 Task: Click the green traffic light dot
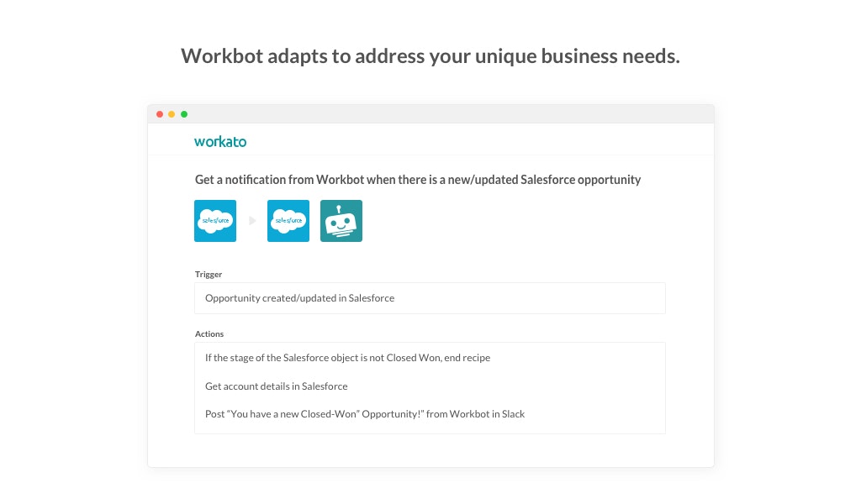[x=183, y=113]
